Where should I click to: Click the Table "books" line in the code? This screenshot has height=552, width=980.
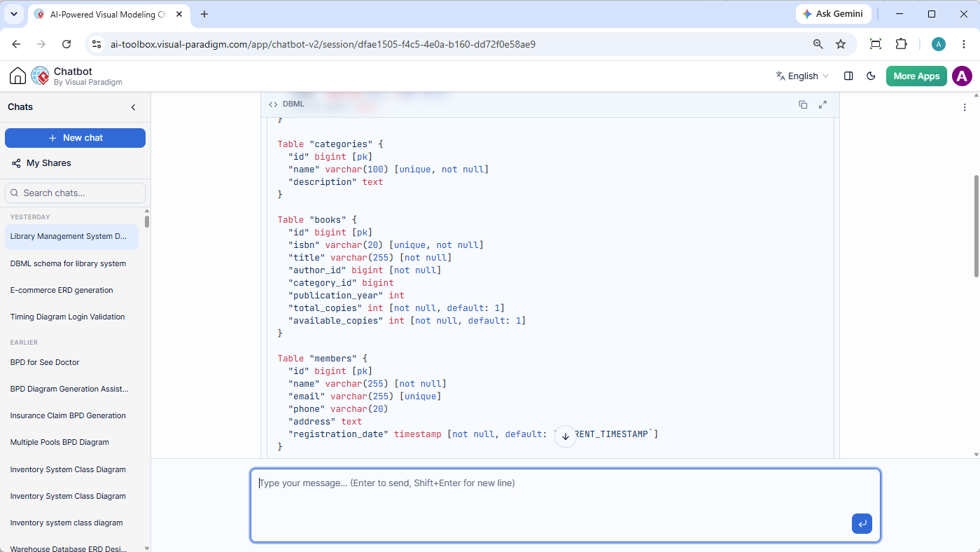pos(317,220)
